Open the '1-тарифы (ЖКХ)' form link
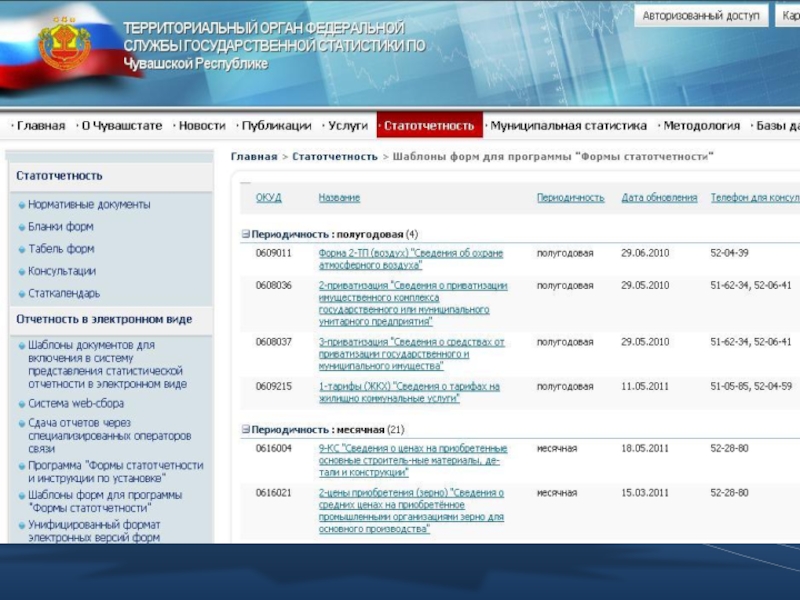The height and width of the screenshot is (600, 800). click(x=409, y=392)
